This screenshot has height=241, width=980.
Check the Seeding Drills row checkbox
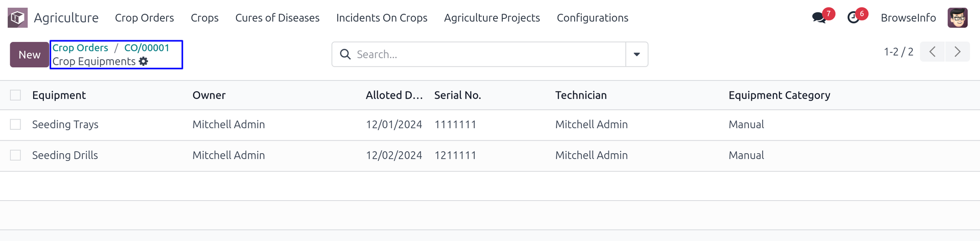click(x=16, y=155)
